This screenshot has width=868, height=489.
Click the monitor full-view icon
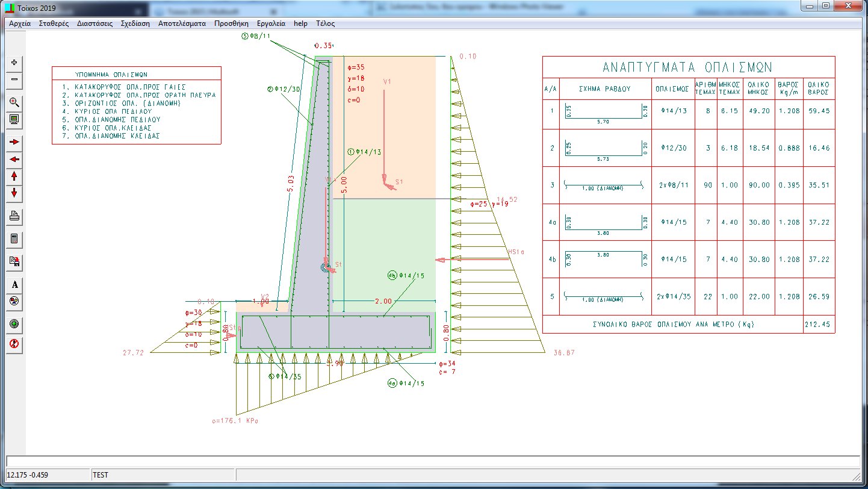coord(14,119)
